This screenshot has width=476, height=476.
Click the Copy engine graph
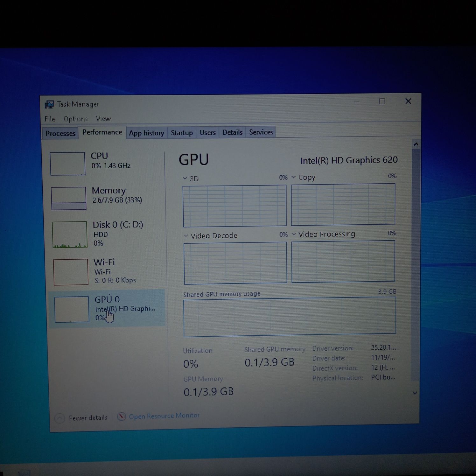coord(343,204)
